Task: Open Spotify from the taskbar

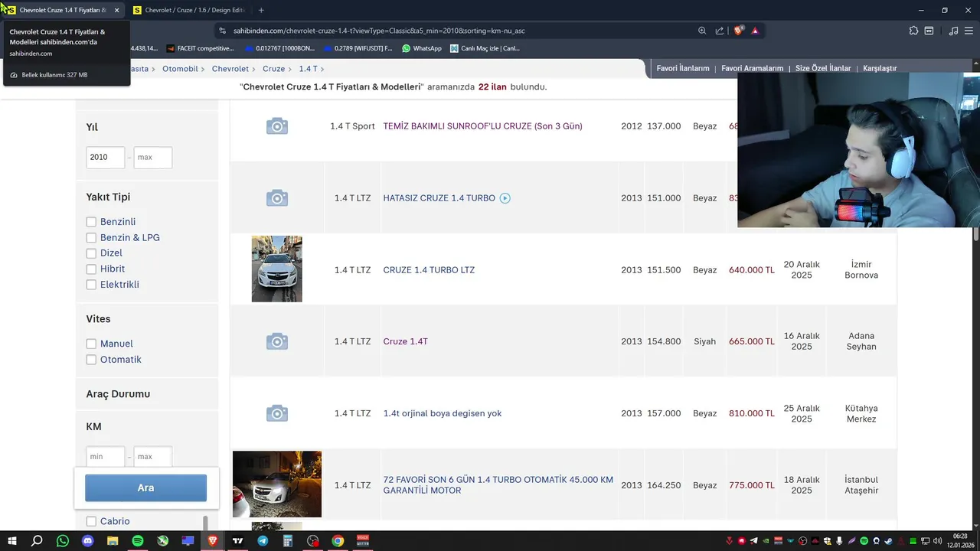Action: tap(138, 541)
